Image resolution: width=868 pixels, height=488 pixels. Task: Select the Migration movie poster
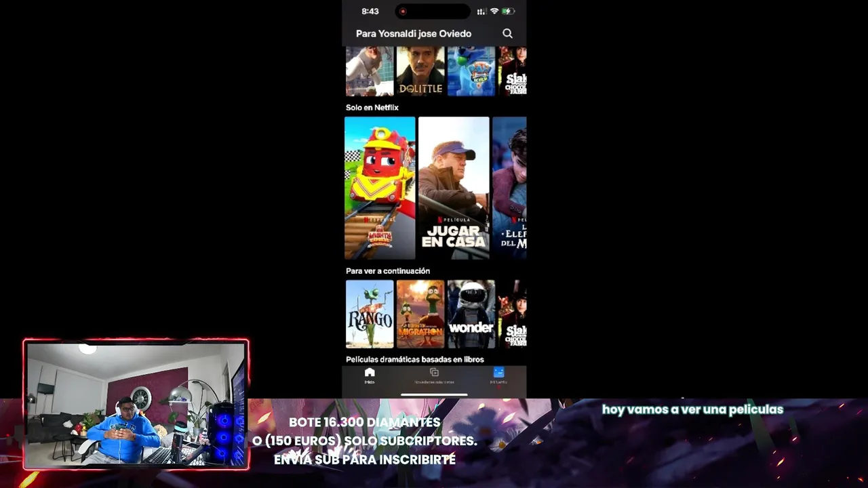420,314
